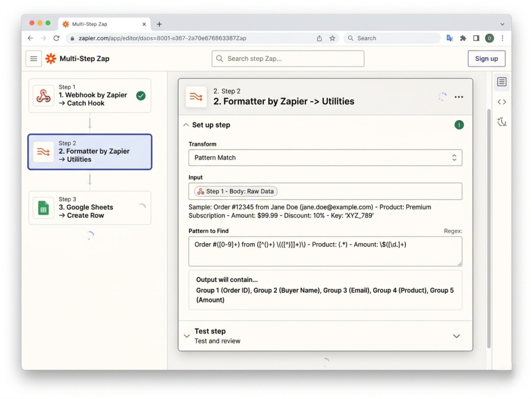Close the Multi-Step Zap browser tab
Screen dimensions: 532x399
[144, 24]
